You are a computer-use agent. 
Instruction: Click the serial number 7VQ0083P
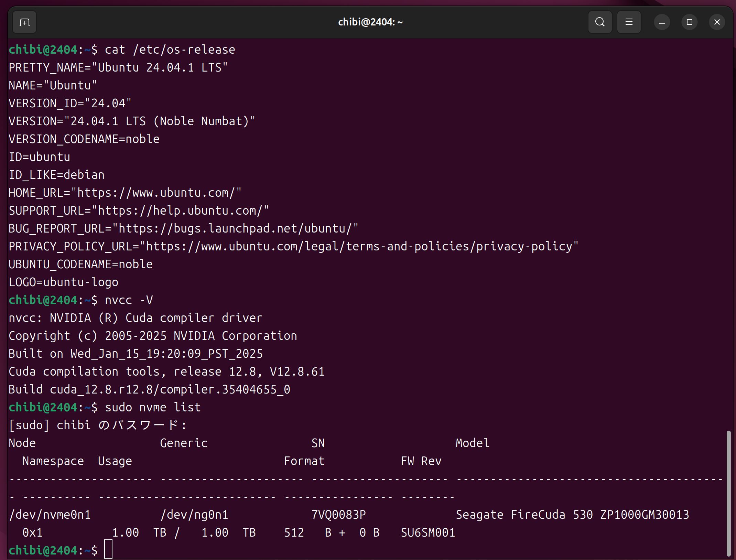tap(338, 515)
